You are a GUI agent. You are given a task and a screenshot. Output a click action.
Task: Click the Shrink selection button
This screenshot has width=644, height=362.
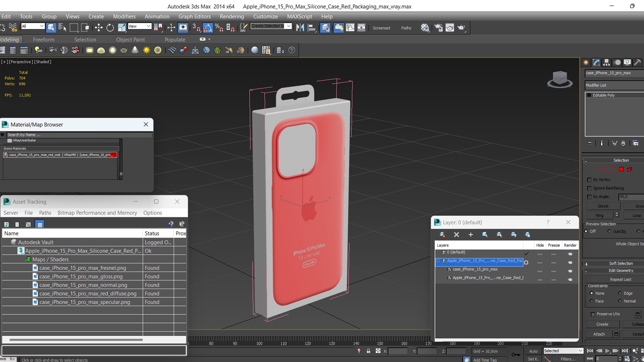click(x=603, y=206)
